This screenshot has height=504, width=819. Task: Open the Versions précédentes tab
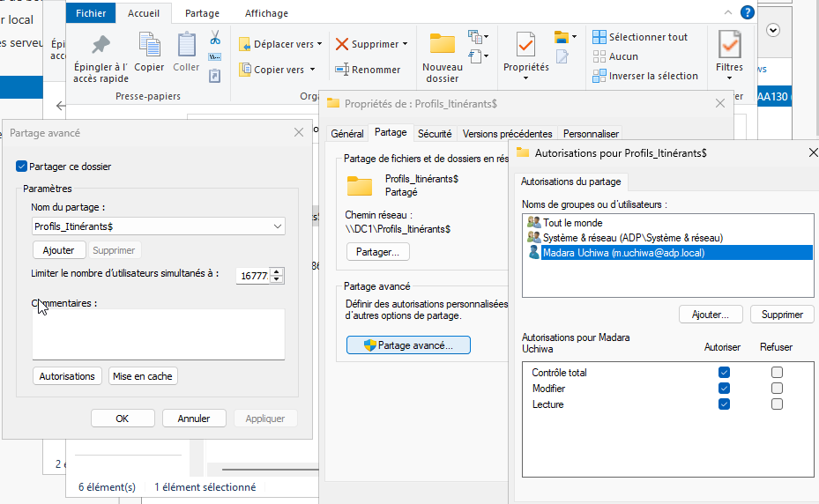pos(507,134)
